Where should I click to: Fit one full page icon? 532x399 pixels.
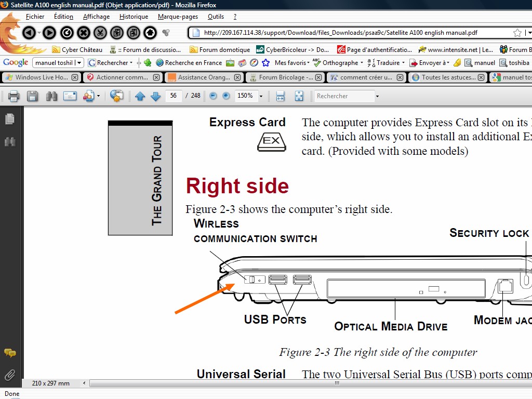coord(299,96)
